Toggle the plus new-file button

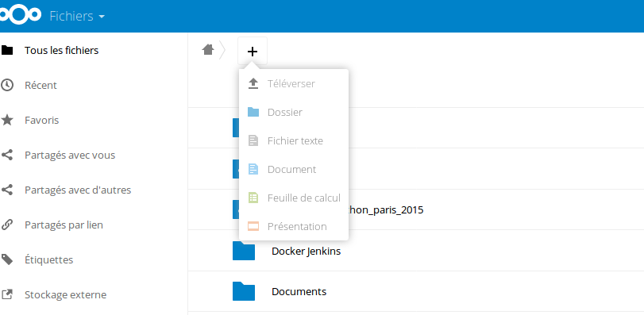click(x=253, y=51)
